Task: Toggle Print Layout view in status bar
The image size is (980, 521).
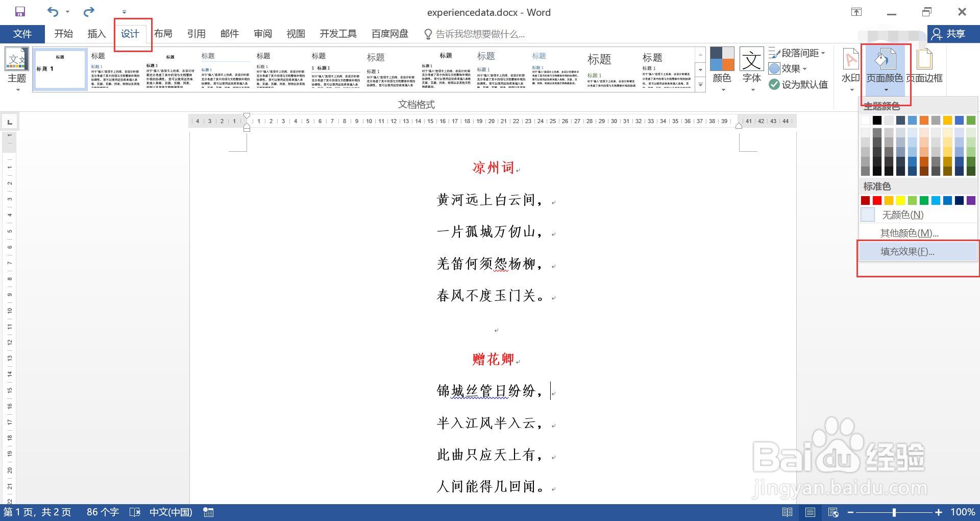Action: click(810, 512)
